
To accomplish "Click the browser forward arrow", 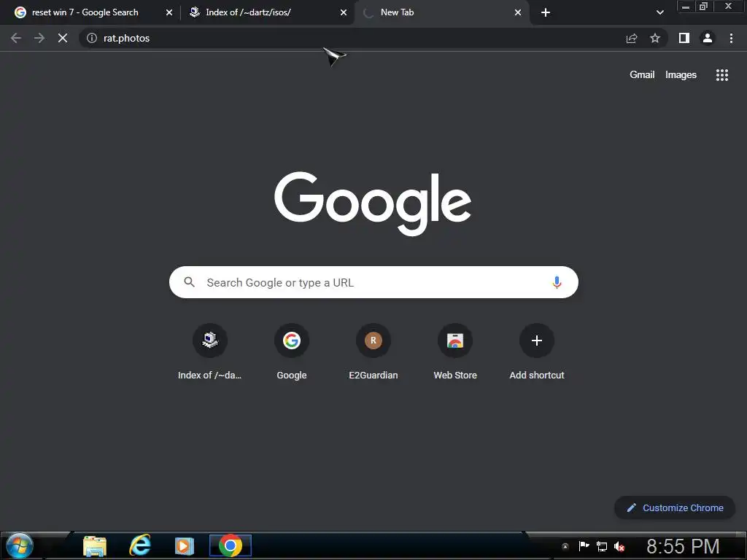I will point(39,38).
